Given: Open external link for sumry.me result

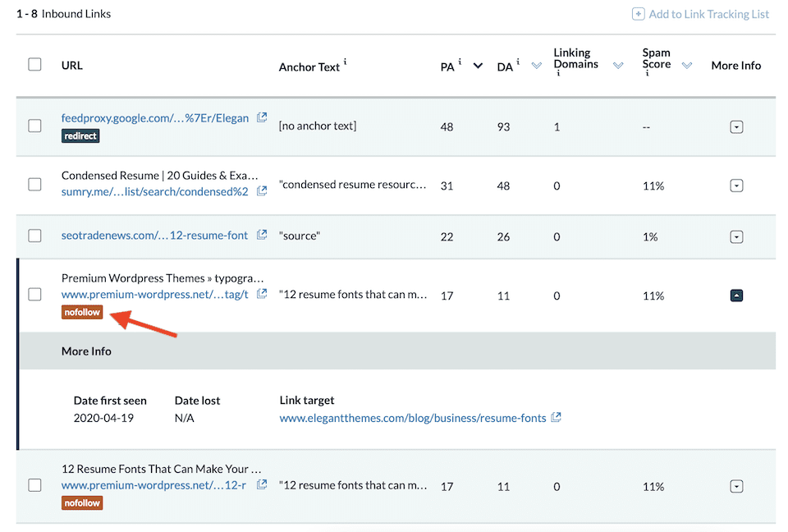Looking at the screenshot, I should 262,191.
